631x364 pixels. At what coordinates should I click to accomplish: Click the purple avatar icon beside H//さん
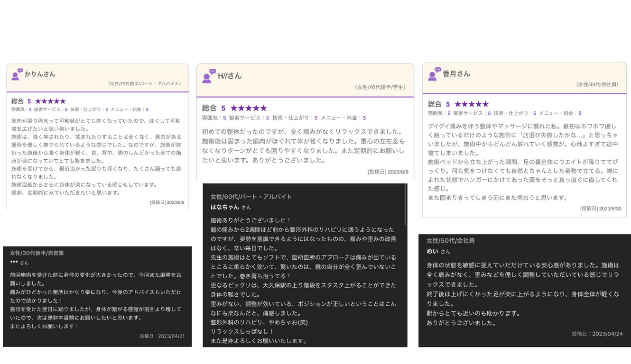coord(209,76)
